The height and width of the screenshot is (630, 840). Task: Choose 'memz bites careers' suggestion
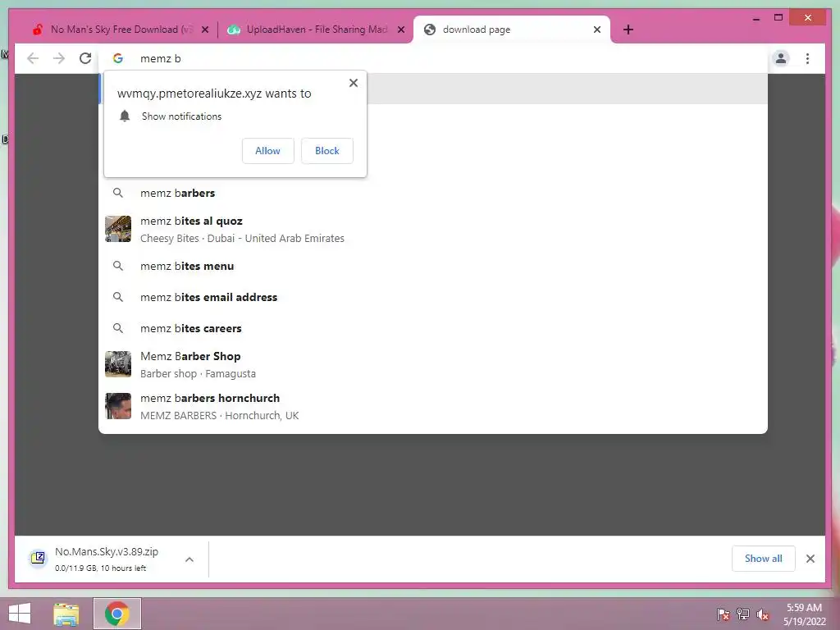point(433,328)
